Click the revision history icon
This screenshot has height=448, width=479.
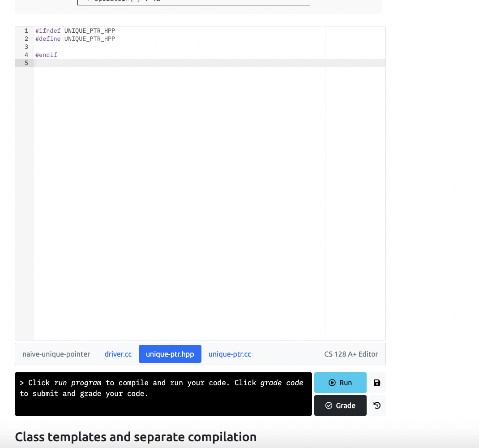pyautogui.click(x=376, y=405)
